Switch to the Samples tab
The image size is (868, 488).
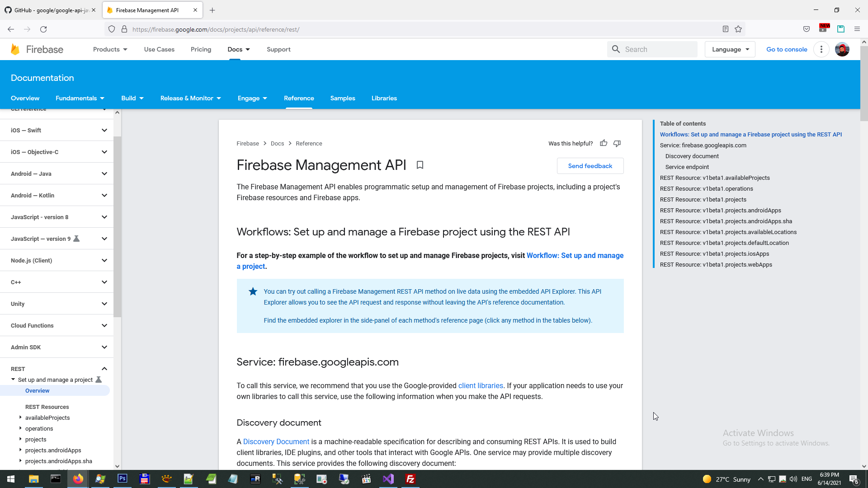coord(343,98)
